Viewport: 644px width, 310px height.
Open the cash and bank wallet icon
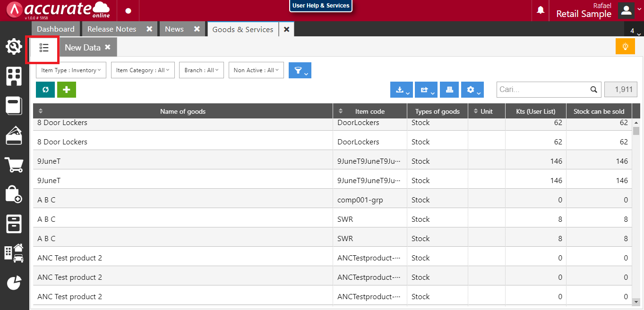14,135
